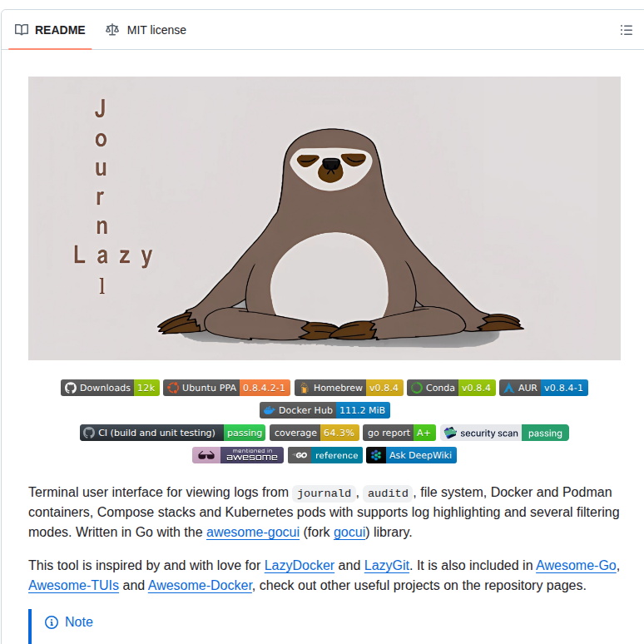The image size is (644, 644).
Task: Click the mentioned in awesome badge
Action: (238, 455)
